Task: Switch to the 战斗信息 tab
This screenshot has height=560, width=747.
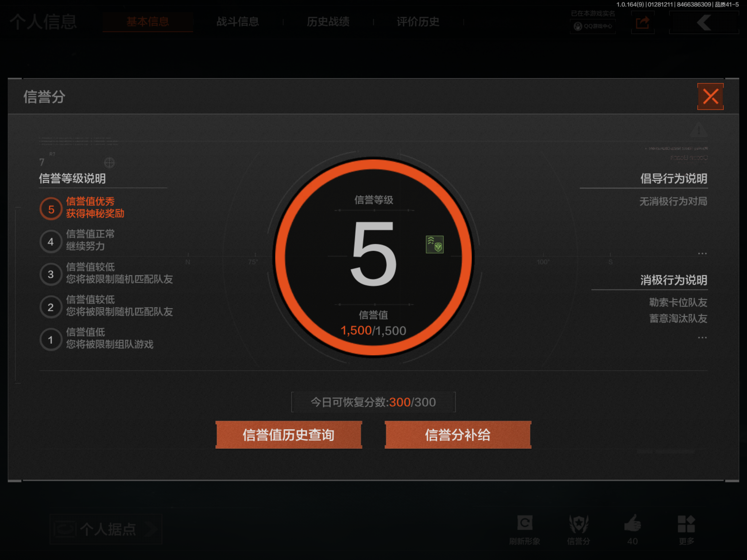Action: click(237, 22)
